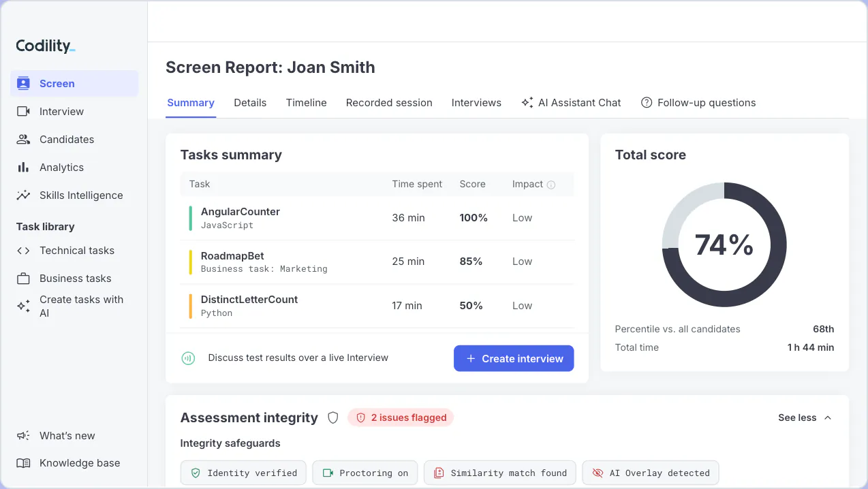Screen dimensions: 868x489
Task: Open the Follow-up questions tab
Action: point(698,103)
